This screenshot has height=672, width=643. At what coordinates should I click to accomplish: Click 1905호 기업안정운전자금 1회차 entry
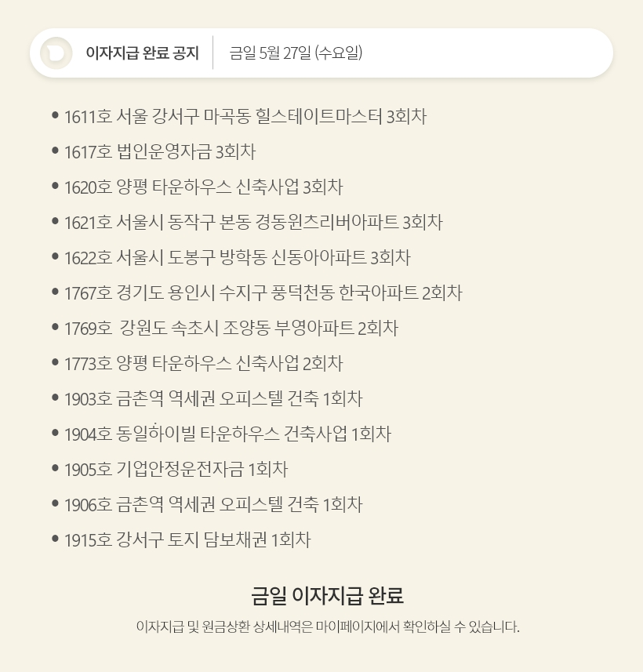tap(176, 470)
